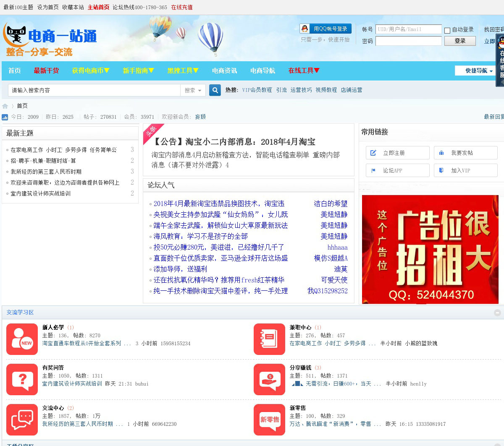Screen dimensions: 504x446
Task: Enable the 自动登录 checkbox
Action: tap(447, 30)
